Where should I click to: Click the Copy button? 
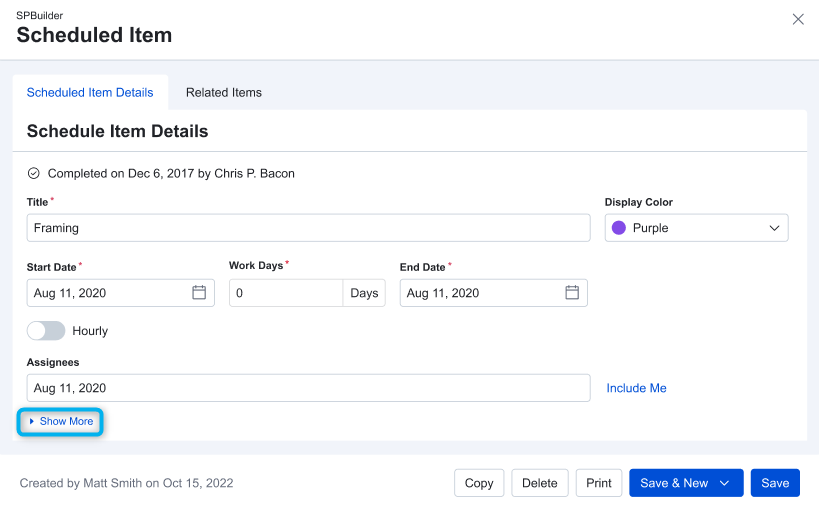pos(479,483)
